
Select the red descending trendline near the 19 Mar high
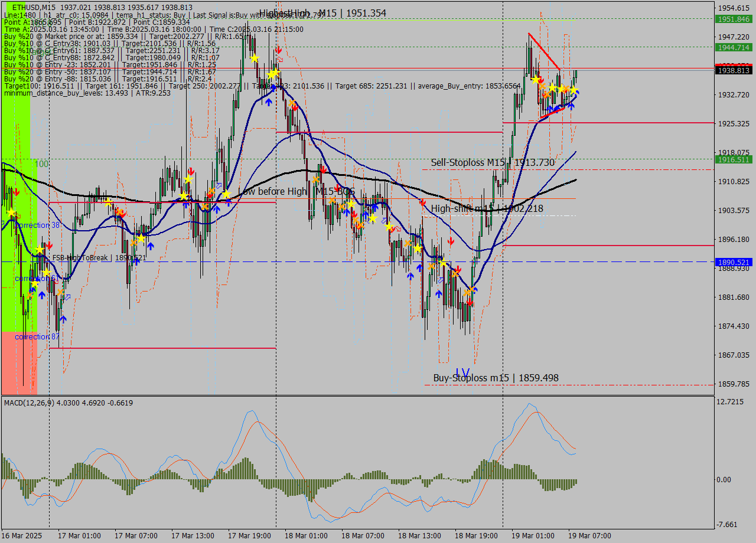[544, 51]
